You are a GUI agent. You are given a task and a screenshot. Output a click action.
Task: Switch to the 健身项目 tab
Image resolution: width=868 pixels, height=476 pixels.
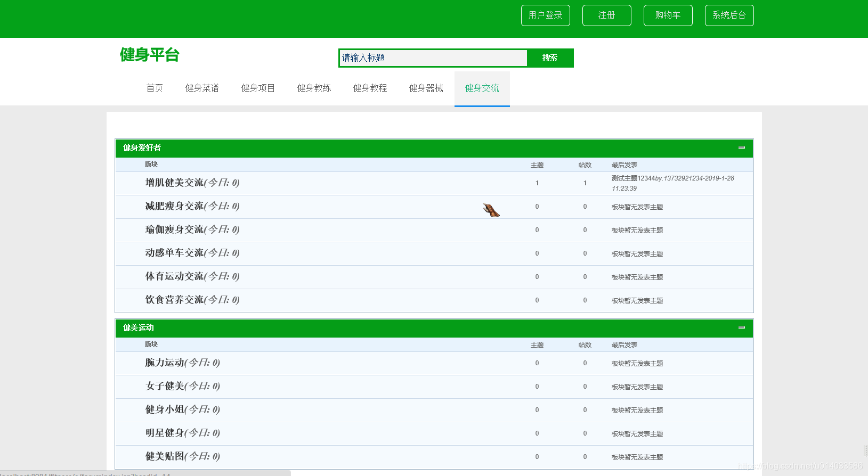[x=258, y=88]
